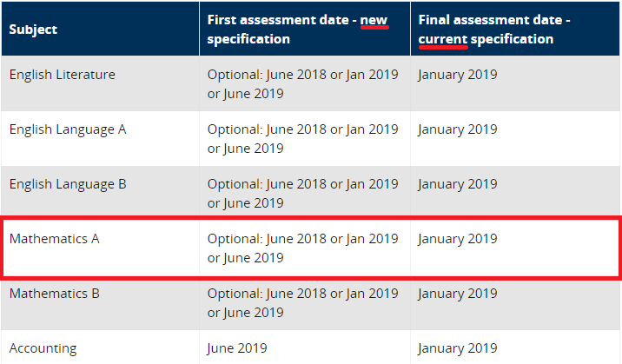Click Mathematics A's January 2019 final date
Image resolution: width=622 pixels, height=364 pixels.
[x=457, y=239]
